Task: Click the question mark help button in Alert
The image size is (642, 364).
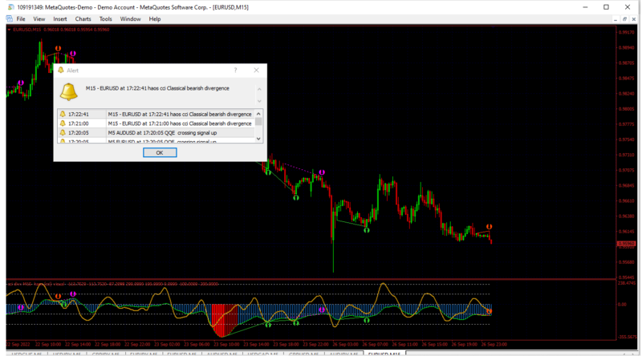Action: click(235, 71)
